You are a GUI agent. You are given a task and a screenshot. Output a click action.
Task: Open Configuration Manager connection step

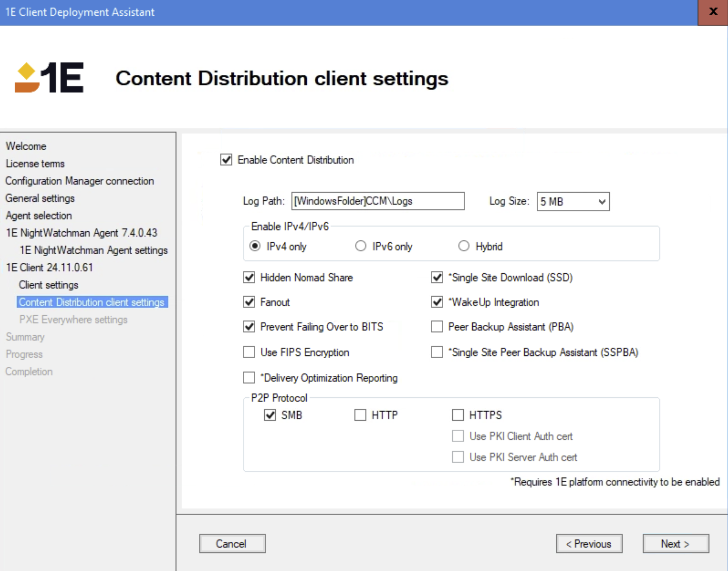click(80, 181)
